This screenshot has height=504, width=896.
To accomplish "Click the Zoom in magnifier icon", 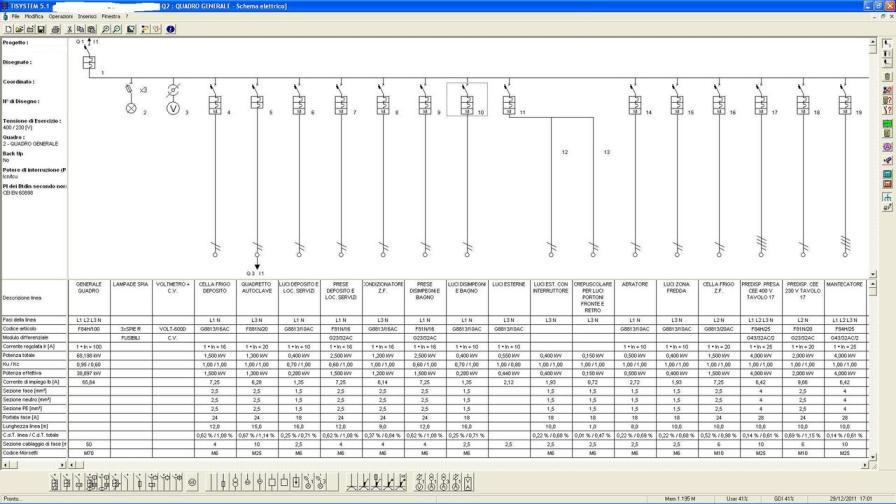I will 105,29.
